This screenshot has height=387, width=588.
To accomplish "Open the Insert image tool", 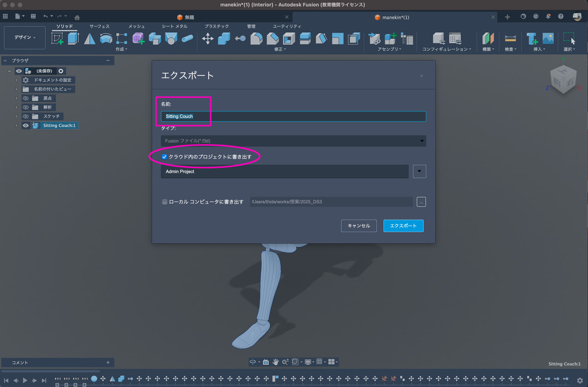I will click(x=548, y=39).
